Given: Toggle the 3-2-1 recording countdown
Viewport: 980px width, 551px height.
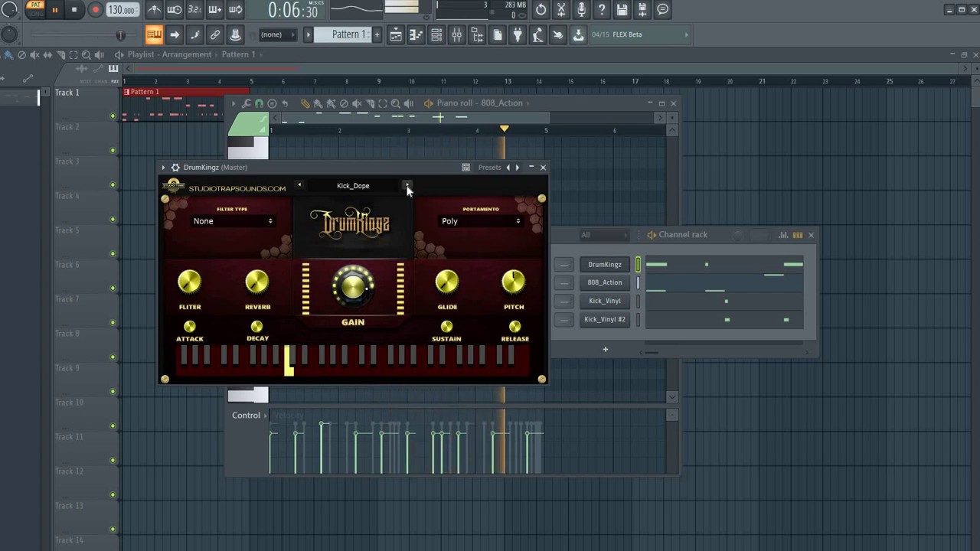Looking at the screenshot, I should 194,10.
